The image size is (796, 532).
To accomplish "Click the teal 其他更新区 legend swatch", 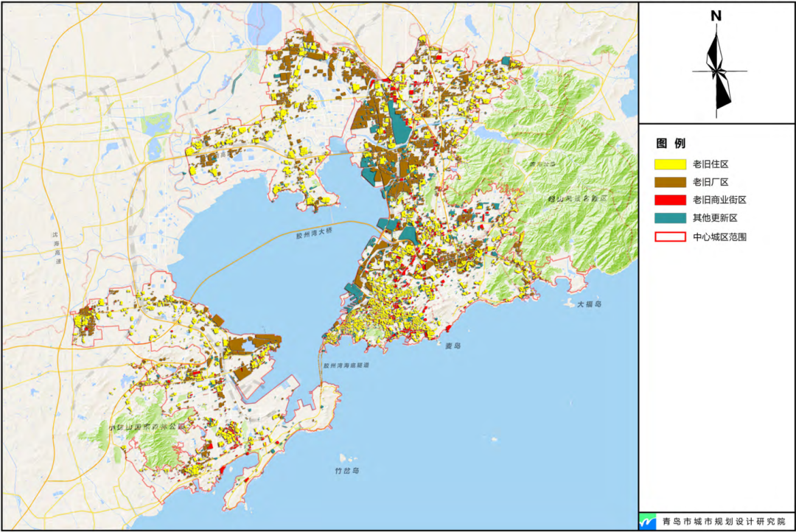I will coord(670,218).
